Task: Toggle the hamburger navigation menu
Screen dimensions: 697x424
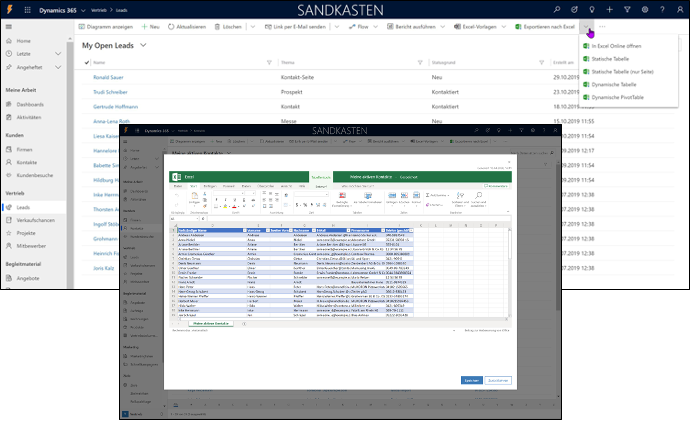Action: pyautogui.click(x=9, y=27)
